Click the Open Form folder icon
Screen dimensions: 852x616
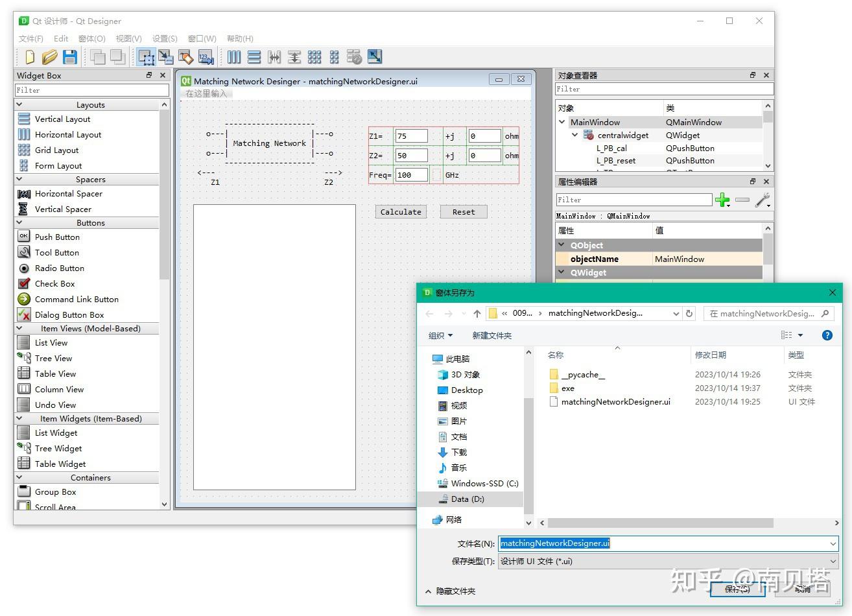pos(49,57)
